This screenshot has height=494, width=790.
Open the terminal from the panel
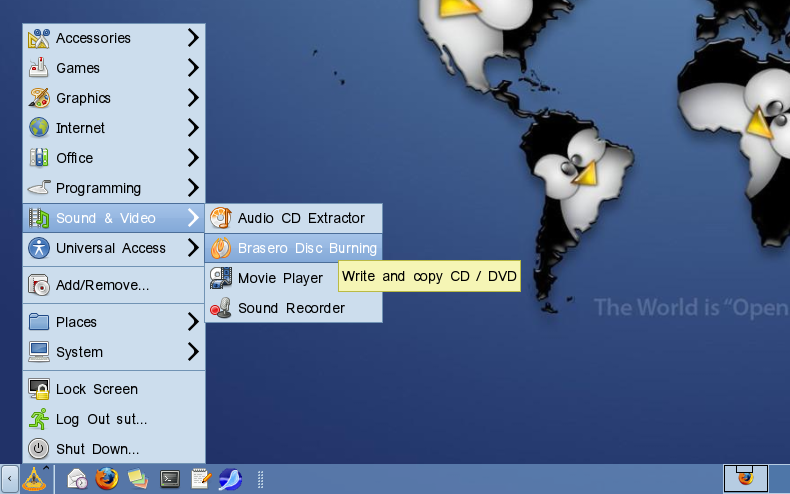[x=170, y=479]
